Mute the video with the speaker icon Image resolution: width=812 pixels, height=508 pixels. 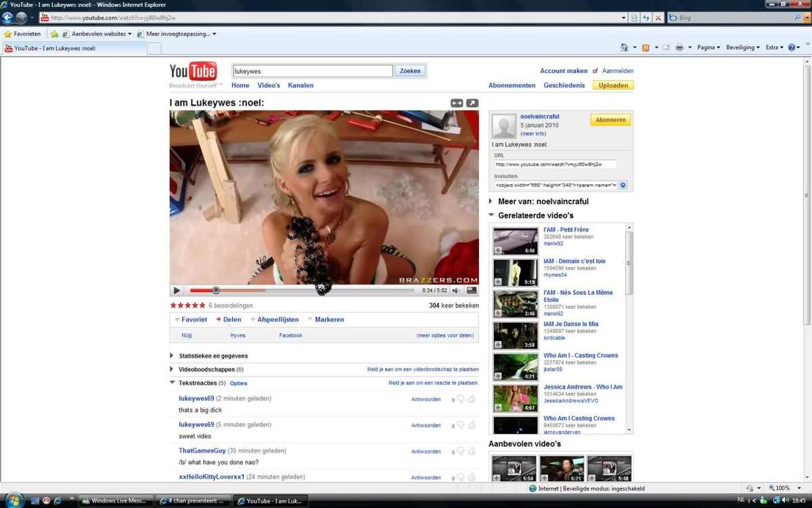[x=456, y=291]
